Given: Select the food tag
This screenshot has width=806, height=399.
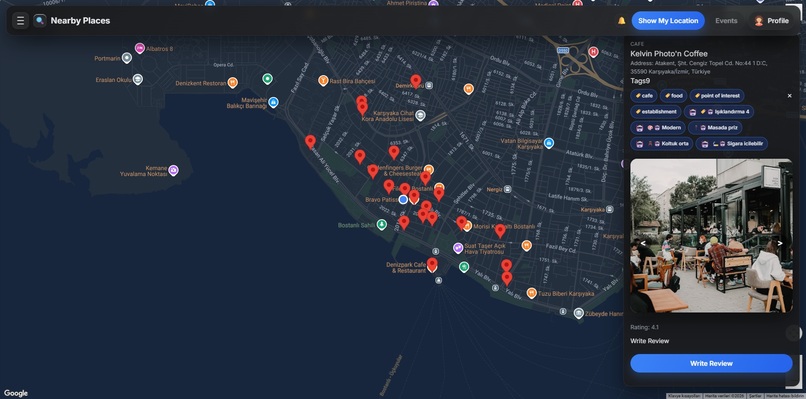Looking at the screenshot, I should coord(673,96).
